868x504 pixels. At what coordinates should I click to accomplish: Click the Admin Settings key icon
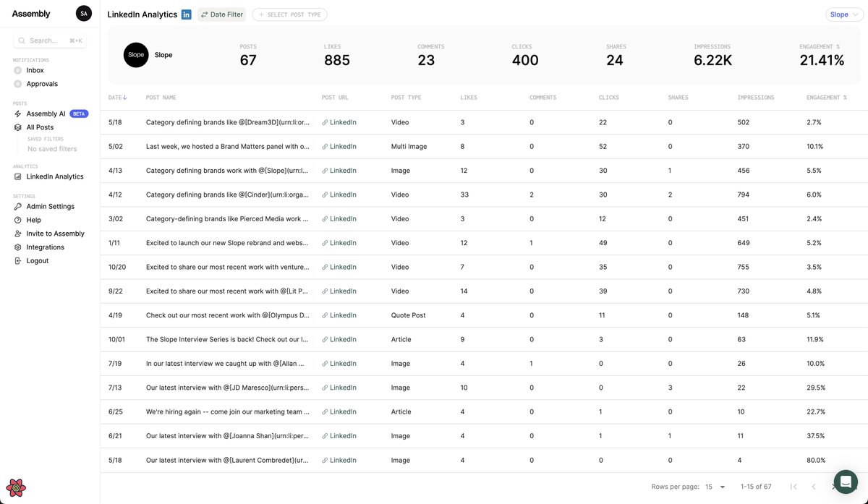click(x=18, y=206)
